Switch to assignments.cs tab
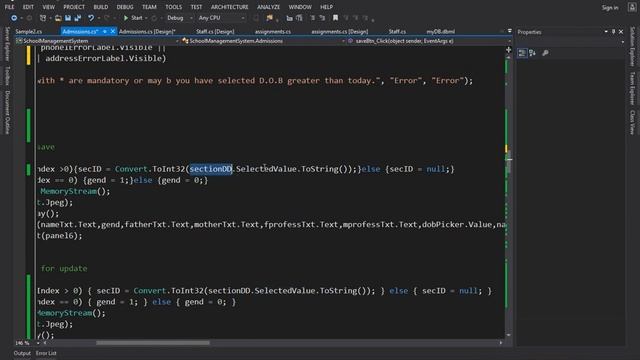Viewport: 640px width, 360px height. pyautogui.click(x=273, y=31)
